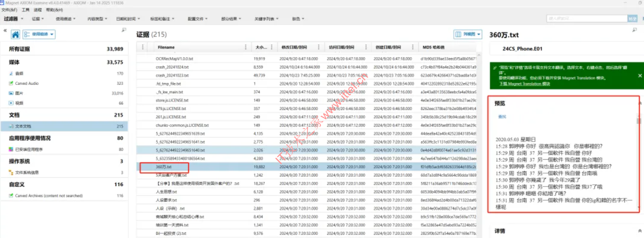Open column options for Filename header
The height and width of the screenshot is (238, 644).
[x=246, y=47]
